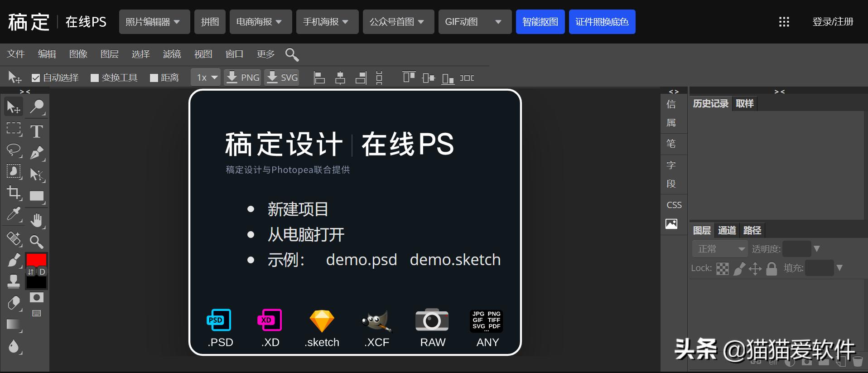Open the demo.psd example
Image resolution: width=868 pixels, height=373 pixels.
(362, 260)
